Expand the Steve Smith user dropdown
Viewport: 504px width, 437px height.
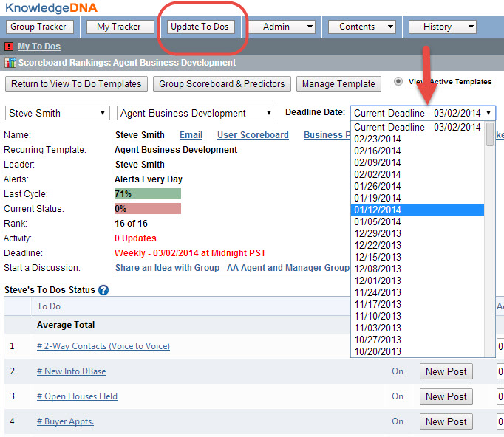click(x=58, y=113)
